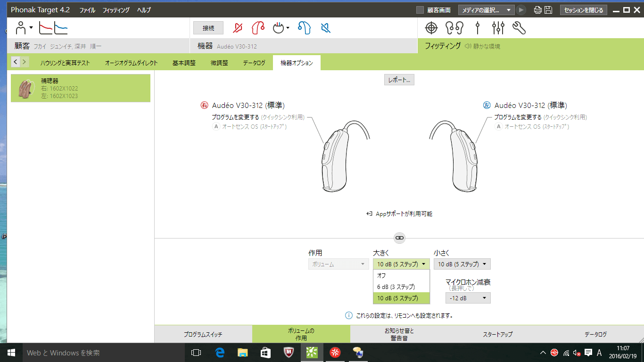Image resolution: width=644 pixels, height=362 pixels.
Task: Switch to 微調整 tab
Action: pos(219,63)
